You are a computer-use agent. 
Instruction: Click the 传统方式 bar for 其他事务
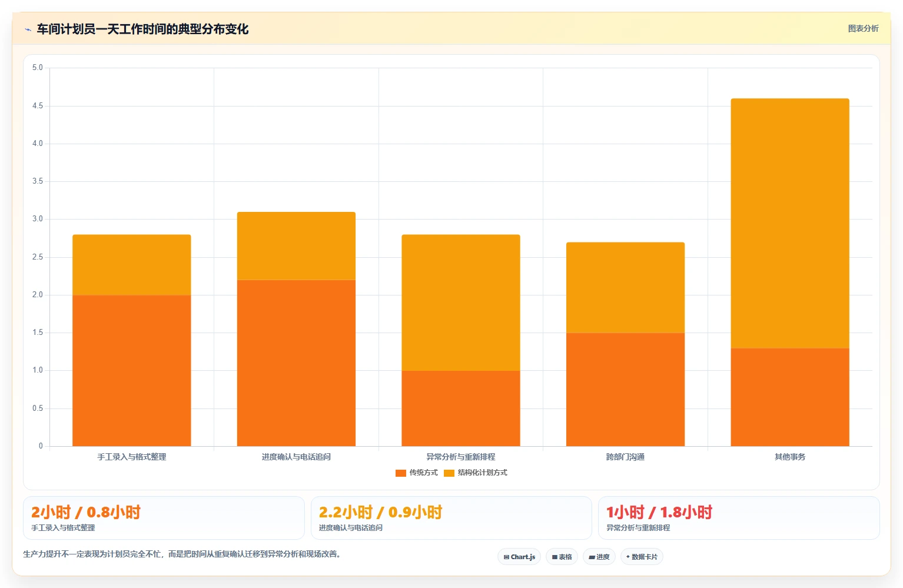(790, 397)
